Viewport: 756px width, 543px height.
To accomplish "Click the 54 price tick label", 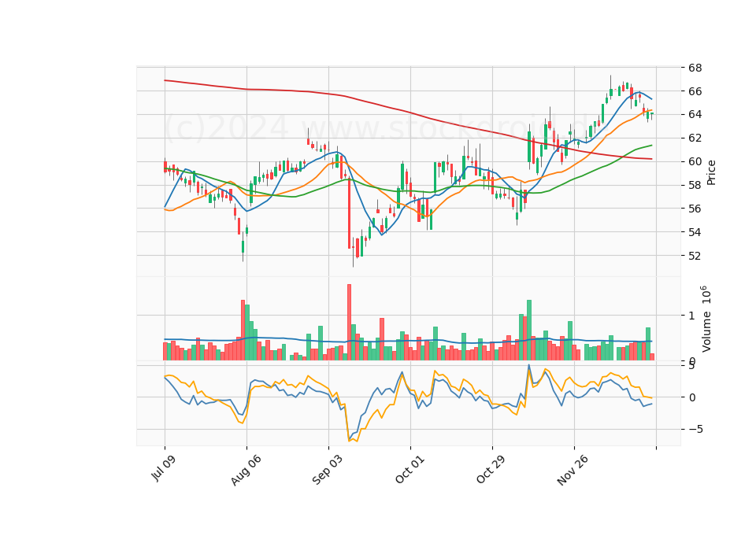I will [695, 232].
